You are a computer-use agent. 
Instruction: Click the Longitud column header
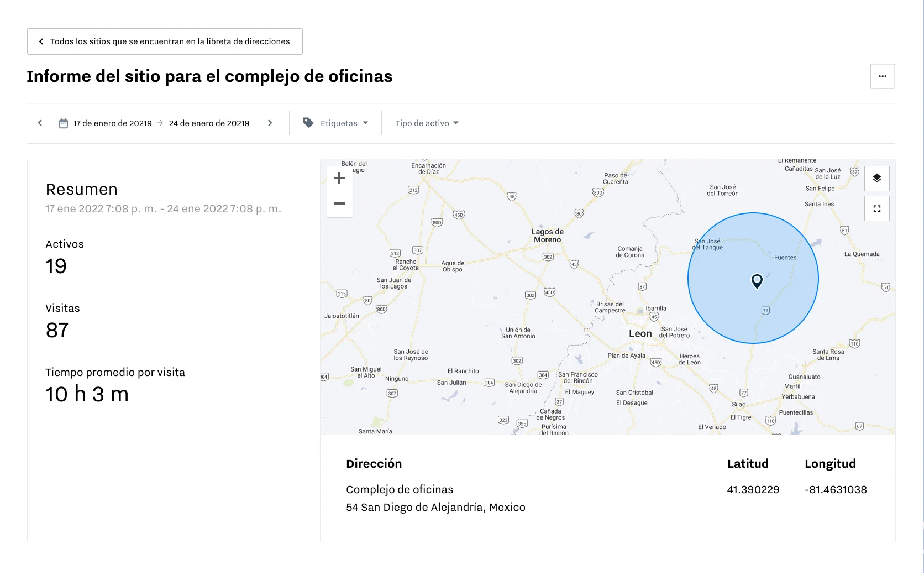830,464
